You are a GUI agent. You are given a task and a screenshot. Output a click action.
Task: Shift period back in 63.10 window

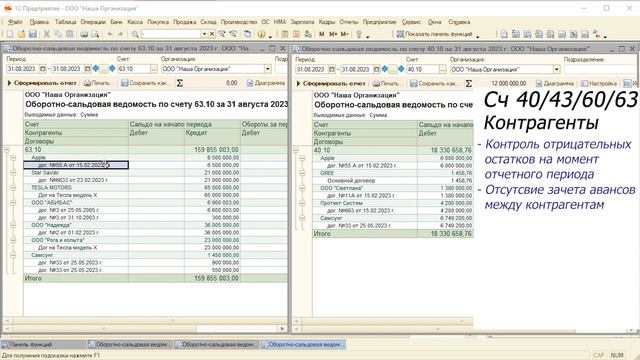click(x=96, y=69)
